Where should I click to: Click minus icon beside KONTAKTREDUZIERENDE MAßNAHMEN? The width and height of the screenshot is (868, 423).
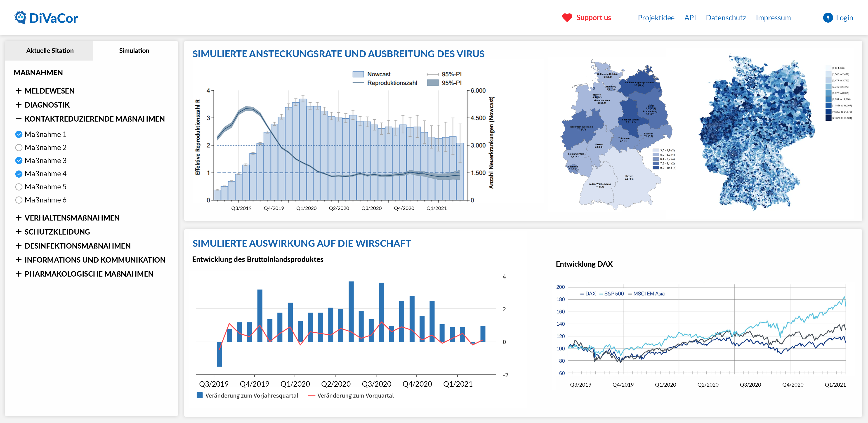tap(19, 119)
